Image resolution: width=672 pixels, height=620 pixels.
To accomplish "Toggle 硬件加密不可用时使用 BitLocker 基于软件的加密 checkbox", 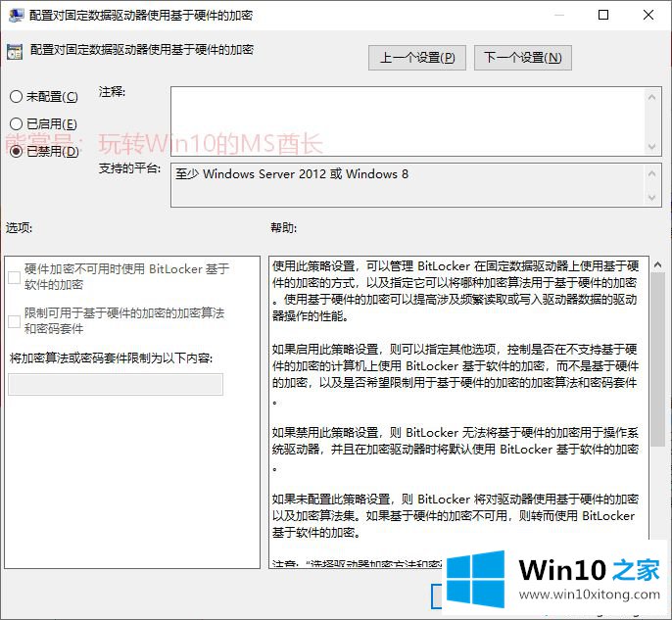I will click(x=14, y=277).
